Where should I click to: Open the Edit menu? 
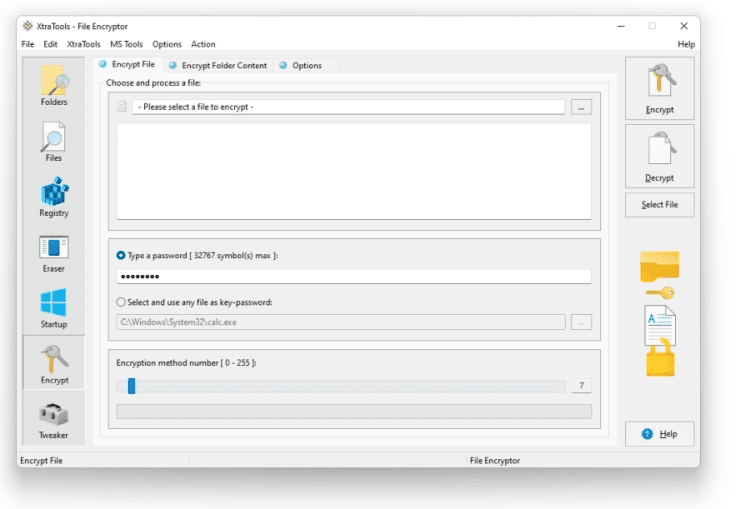(50, 44)
